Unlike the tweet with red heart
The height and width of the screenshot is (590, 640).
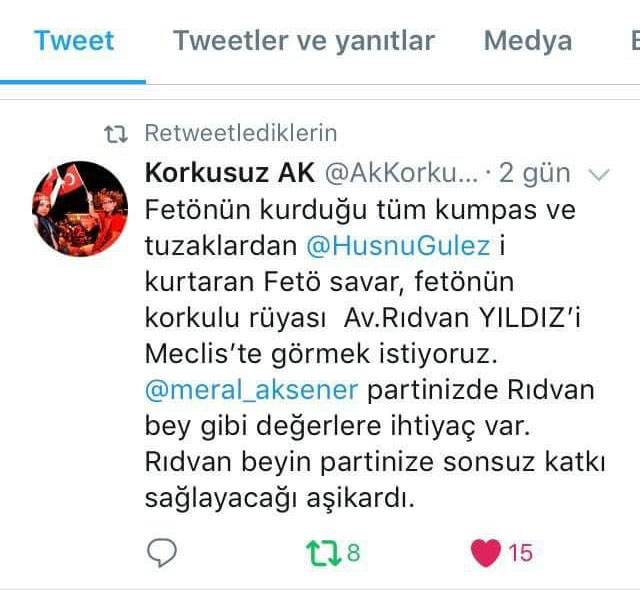click(x=486, y=552)
